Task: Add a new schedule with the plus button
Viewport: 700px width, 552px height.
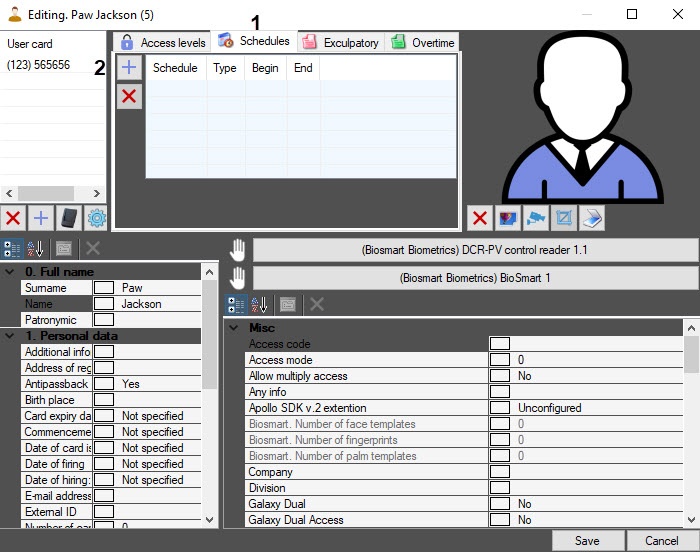Action: tap(129, 67)
